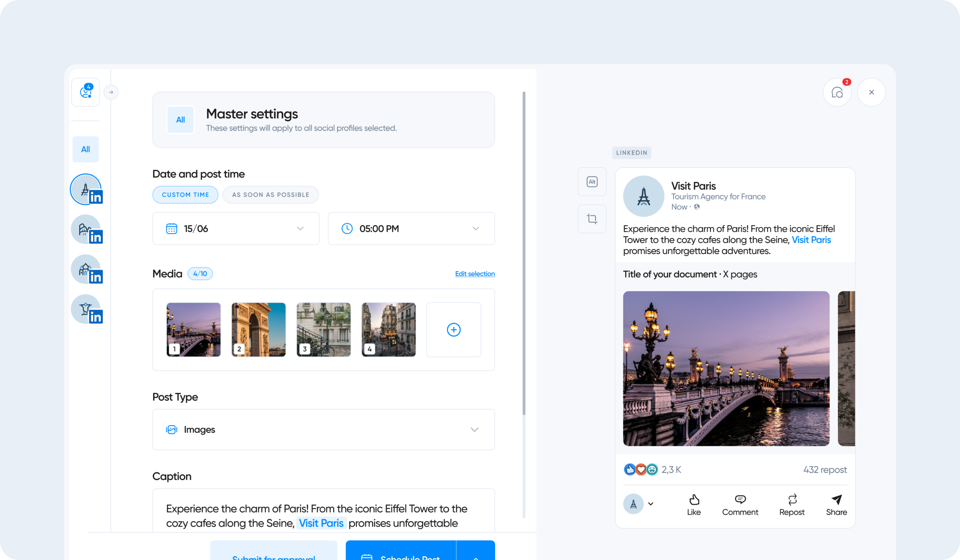Select the All tab in sidebar

[x=86, y=149]
